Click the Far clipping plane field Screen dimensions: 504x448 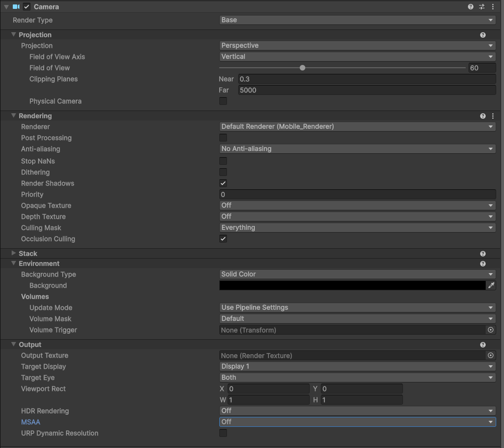pos(367,90)
